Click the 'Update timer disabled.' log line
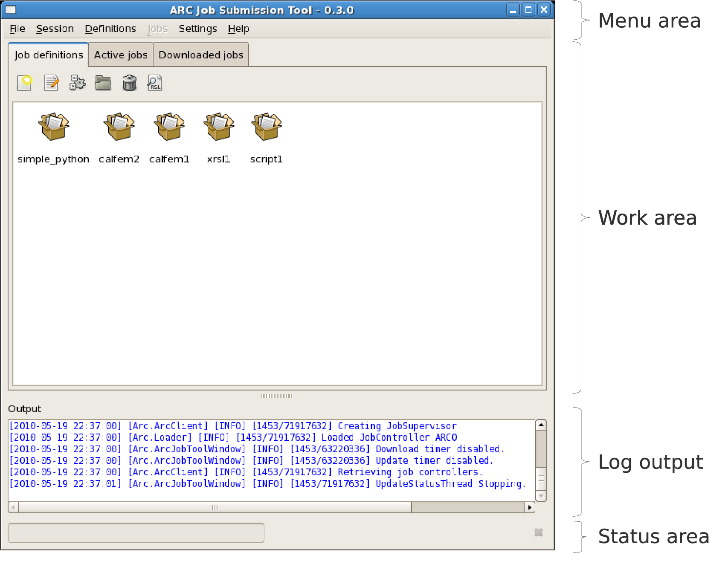The image size is (728, 564). click(x=251, y=460)
